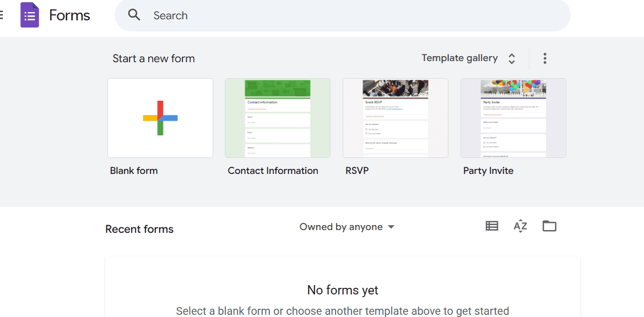This screenshot has height=317, width=644.
Task: Click the Party Invite label text
Action: (488, 171)
